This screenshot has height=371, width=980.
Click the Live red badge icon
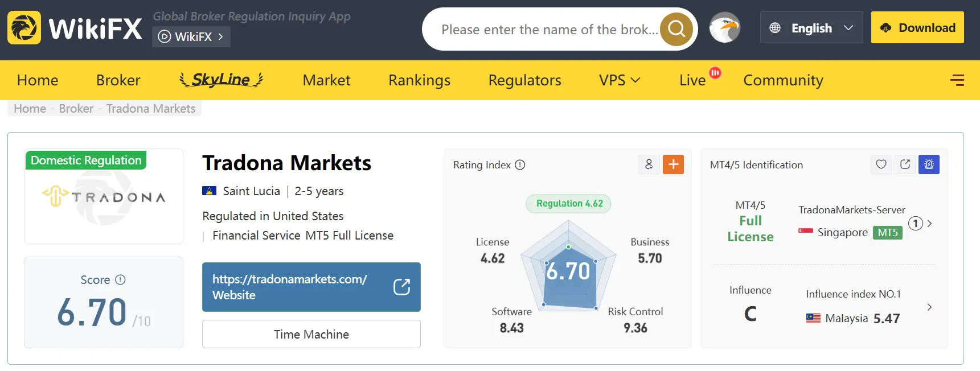tap(715, 73)
